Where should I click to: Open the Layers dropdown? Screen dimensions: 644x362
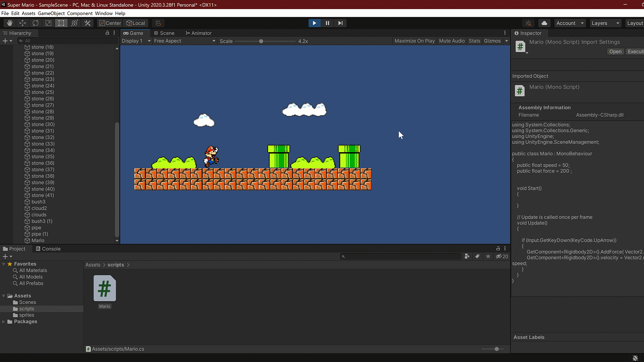point(605,23)
